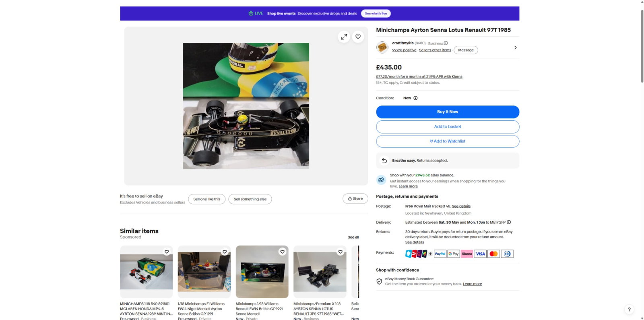Image resolution: width=644 pixels, height=320 pixels.
Task: Click See what's live button
Action: [376, 13]
